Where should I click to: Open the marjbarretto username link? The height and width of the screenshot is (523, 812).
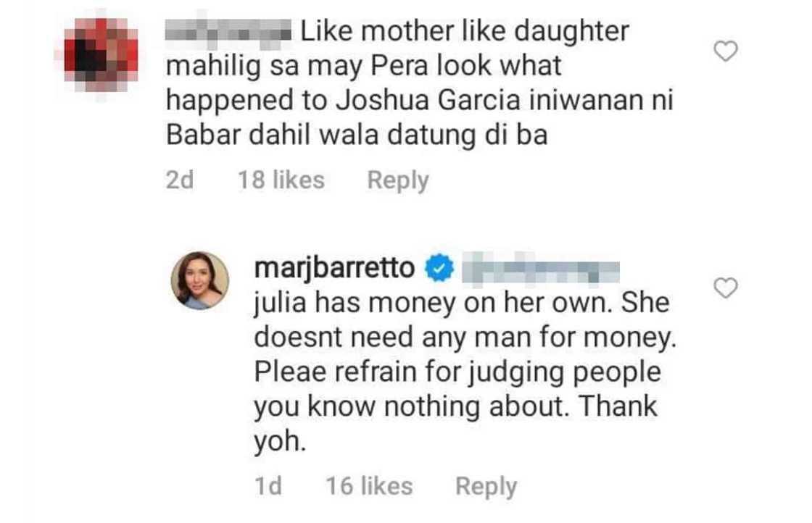point(335,269)
